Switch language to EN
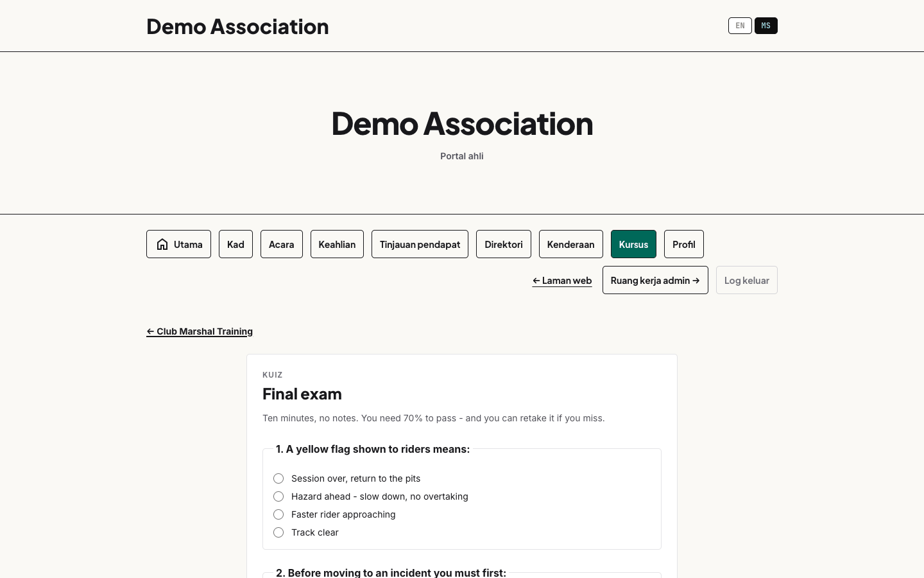The height and width of the screenshot is (578, 924). (740, 26)
